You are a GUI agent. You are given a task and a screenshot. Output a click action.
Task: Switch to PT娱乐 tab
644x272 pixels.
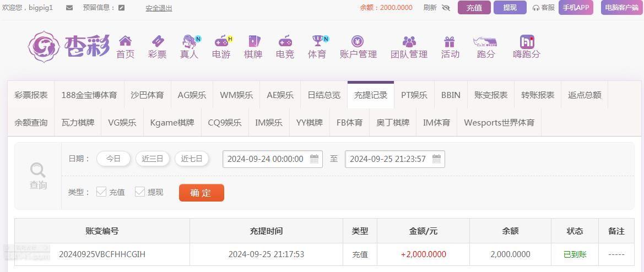pos(414,95)
